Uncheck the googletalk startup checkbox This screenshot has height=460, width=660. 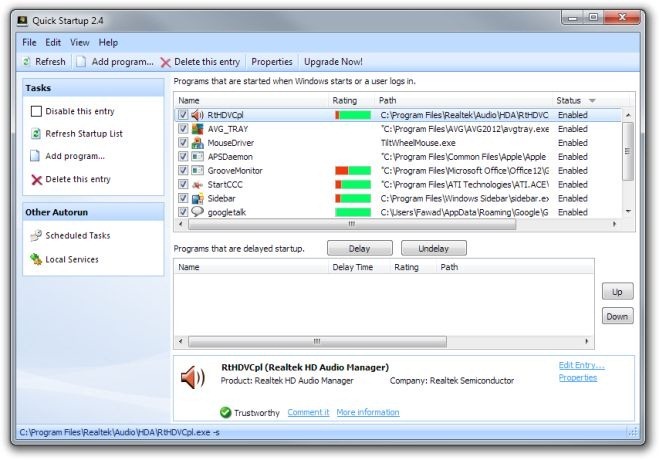pyautogui.click(x=183, y=212)
